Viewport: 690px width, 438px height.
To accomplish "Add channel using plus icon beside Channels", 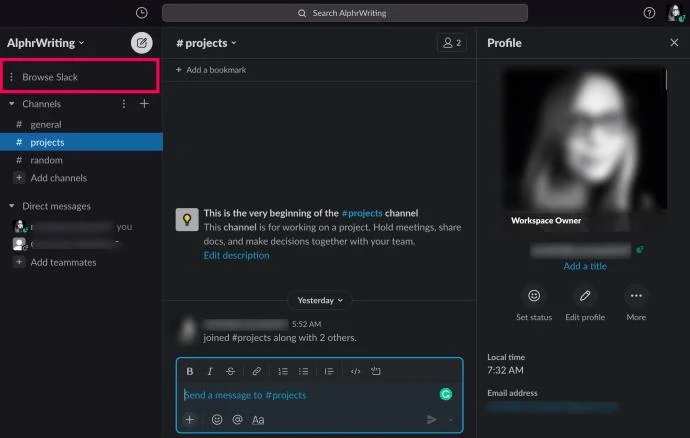I will pos(144,103).
